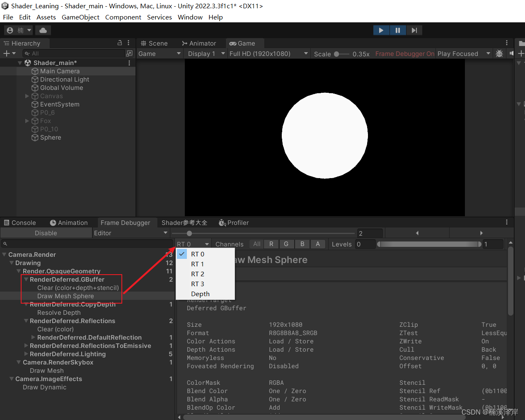Expand the Fox object in the Hierarchy
Image resolution: width=525 pixels, height=420 pixels.
click(x=27, y=121)
